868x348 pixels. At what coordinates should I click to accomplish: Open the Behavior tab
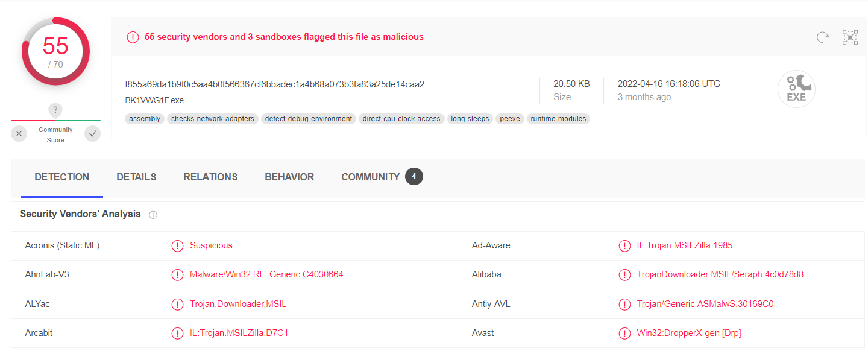coord(289,177)
